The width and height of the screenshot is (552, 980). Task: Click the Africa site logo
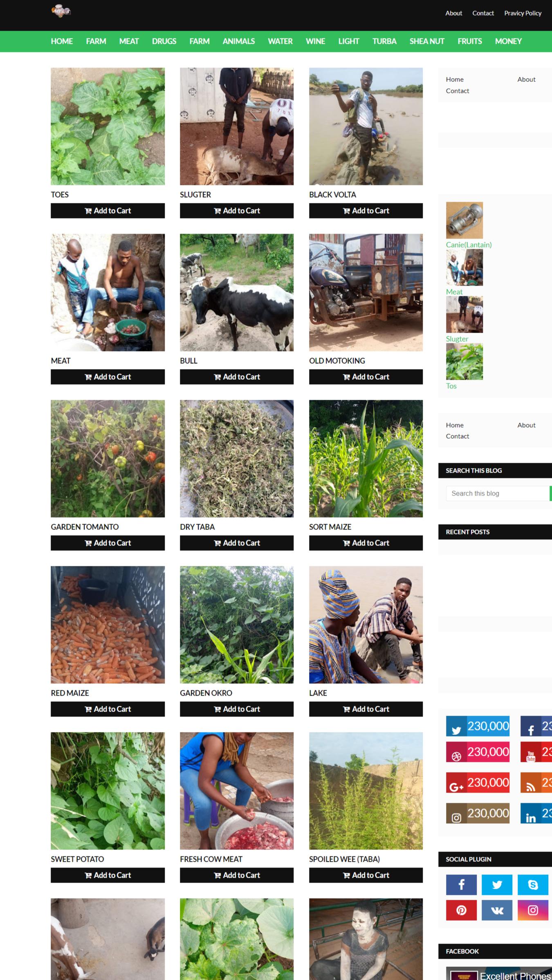(x=61, y=11)
